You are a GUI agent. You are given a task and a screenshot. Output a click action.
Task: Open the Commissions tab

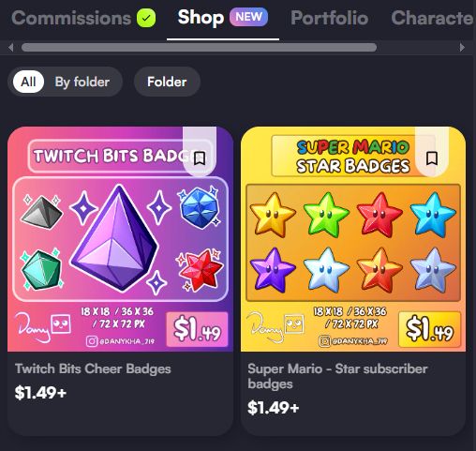pyautogui.click(x=71, y=18)
